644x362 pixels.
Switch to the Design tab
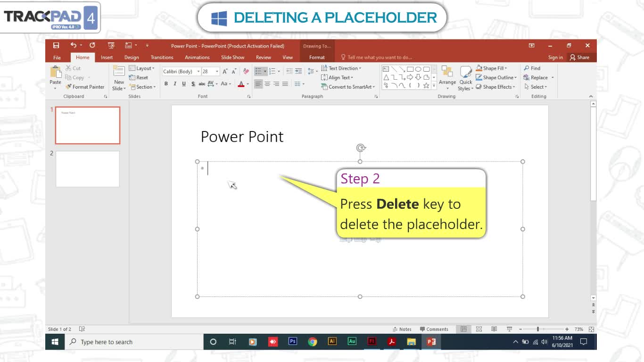[132, 58]
